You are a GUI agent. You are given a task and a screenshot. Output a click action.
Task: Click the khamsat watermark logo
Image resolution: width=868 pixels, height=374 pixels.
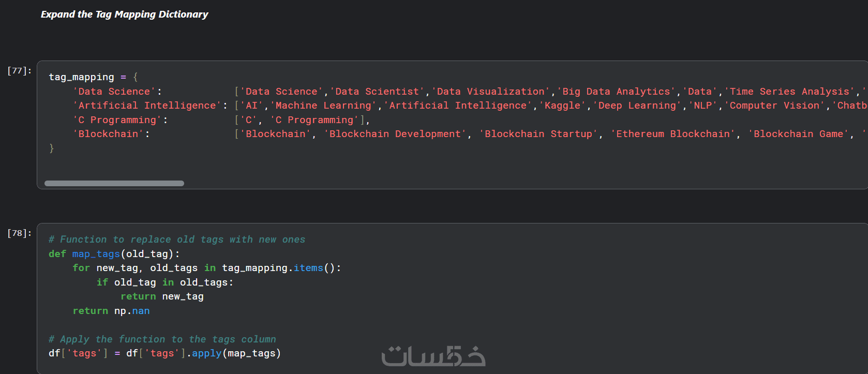(x=433, y=356)
